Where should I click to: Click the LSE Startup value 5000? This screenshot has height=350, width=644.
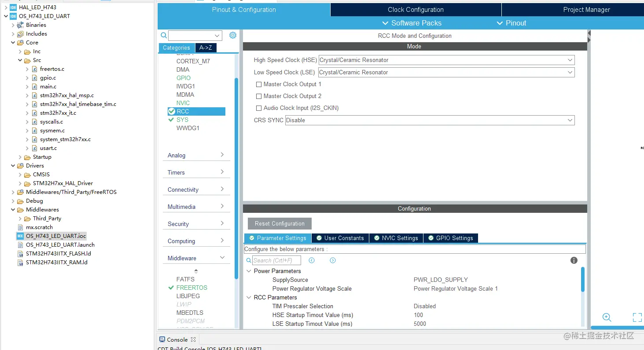420,324
